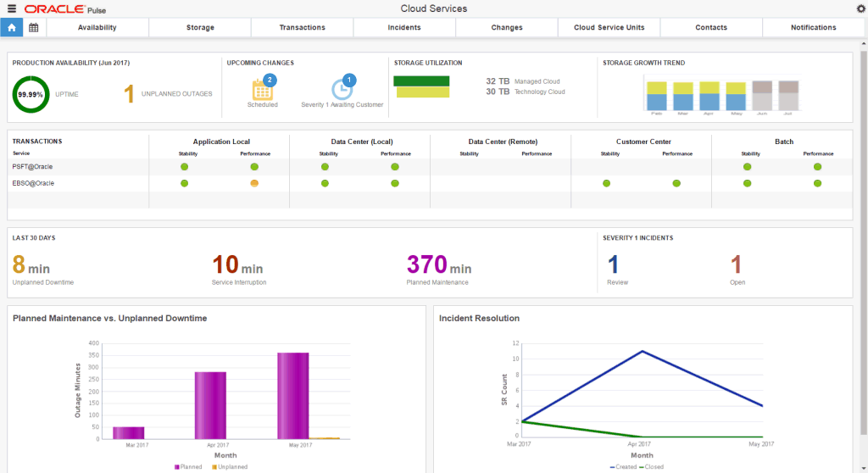This screenshot has height=473, width=868.
Task: Go to the Incidents tab
Action: (404, 27)
